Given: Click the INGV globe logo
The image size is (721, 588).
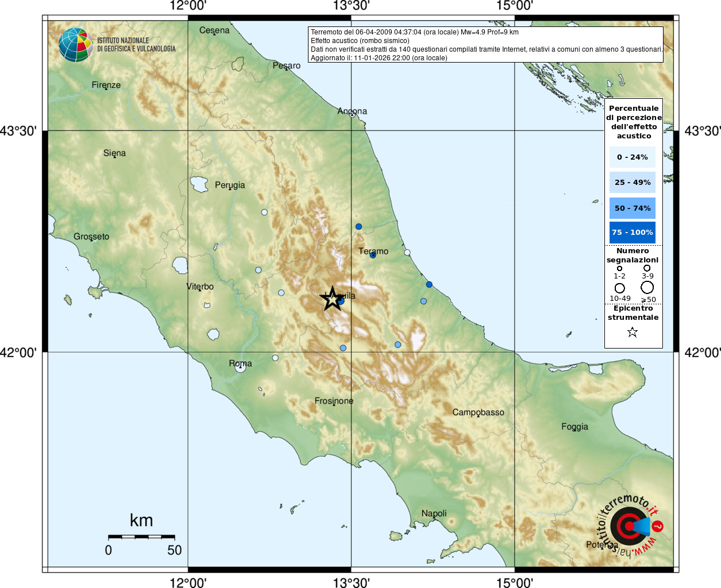Looking at the screenshot, I should [75, 45].
